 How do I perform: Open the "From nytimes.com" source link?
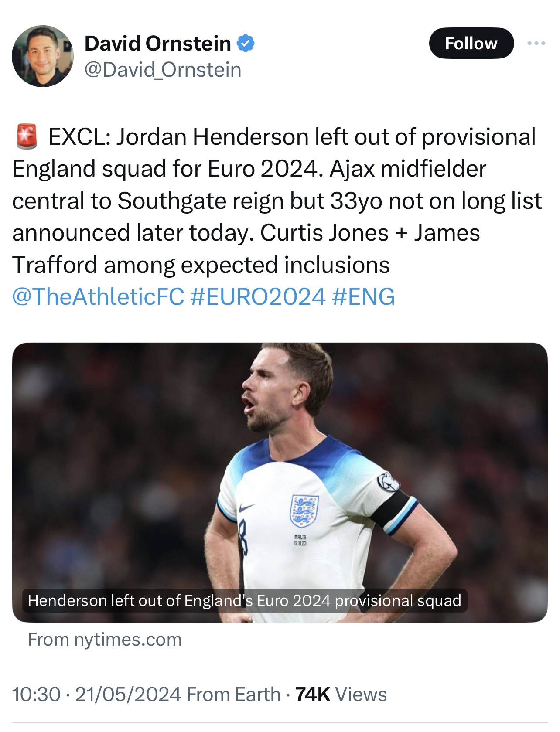click(x=105, y=640)
